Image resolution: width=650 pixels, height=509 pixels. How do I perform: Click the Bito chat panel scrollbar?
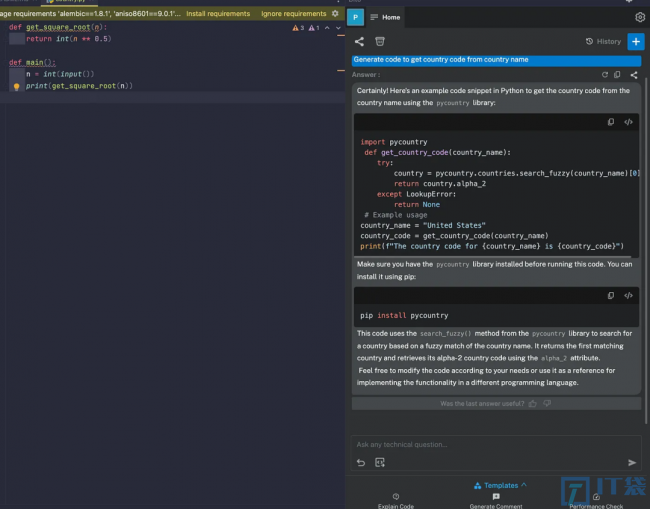tap(646, 250)
